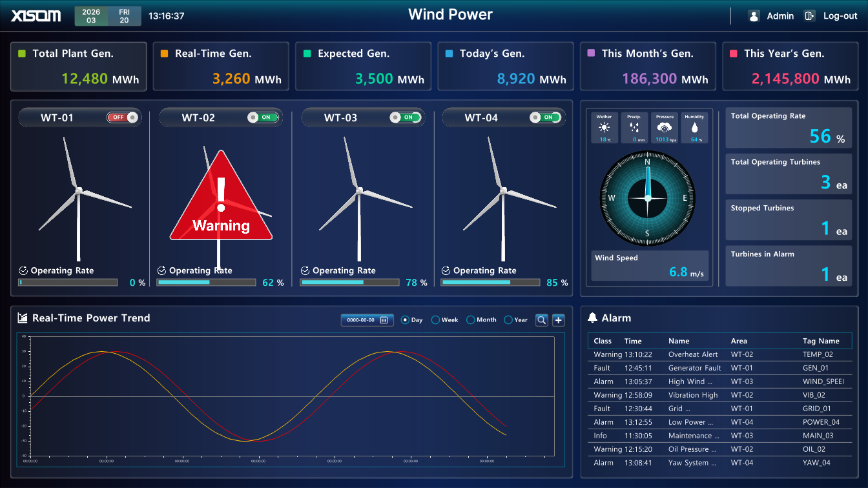Viewport: 868px width, 488px height.
Task: Open the calendar date picker icon
Action: click(x=384, y=320)
